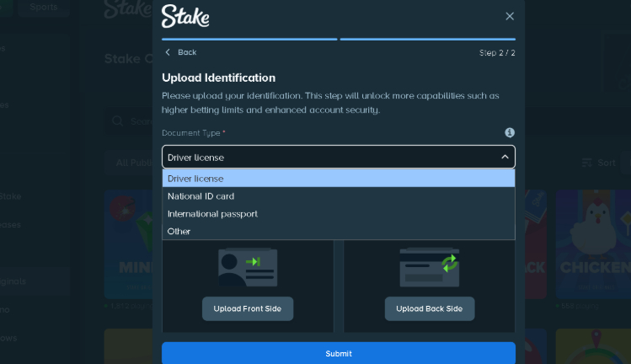Open the Chicken game thumbnail
Viewport: 631px width, 364px height.
[593, 253]
